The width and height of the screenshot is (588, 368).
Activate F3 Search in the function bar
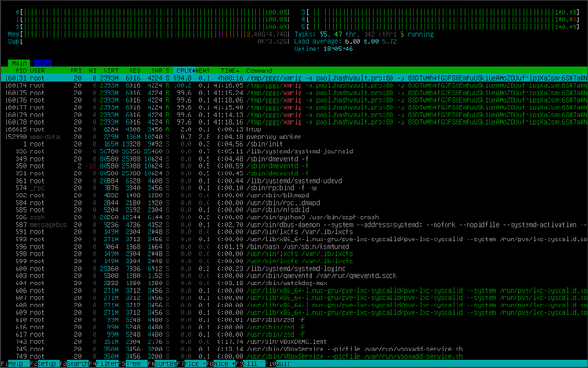(73, 364)
